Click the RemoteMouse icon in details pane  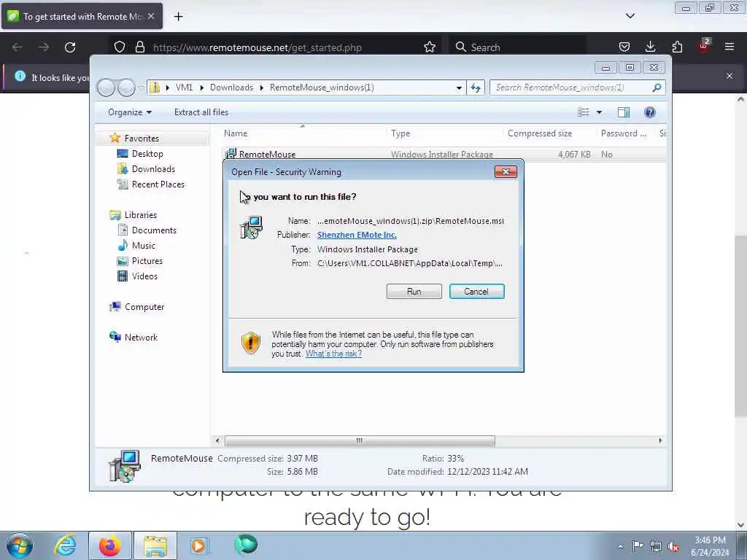[125, 466]
